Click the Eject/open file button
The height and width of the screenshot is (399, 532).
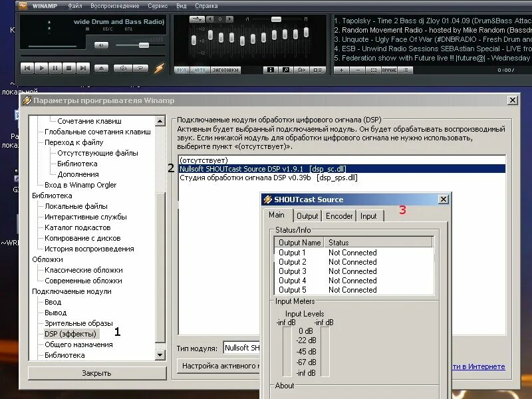pos(101,68)
